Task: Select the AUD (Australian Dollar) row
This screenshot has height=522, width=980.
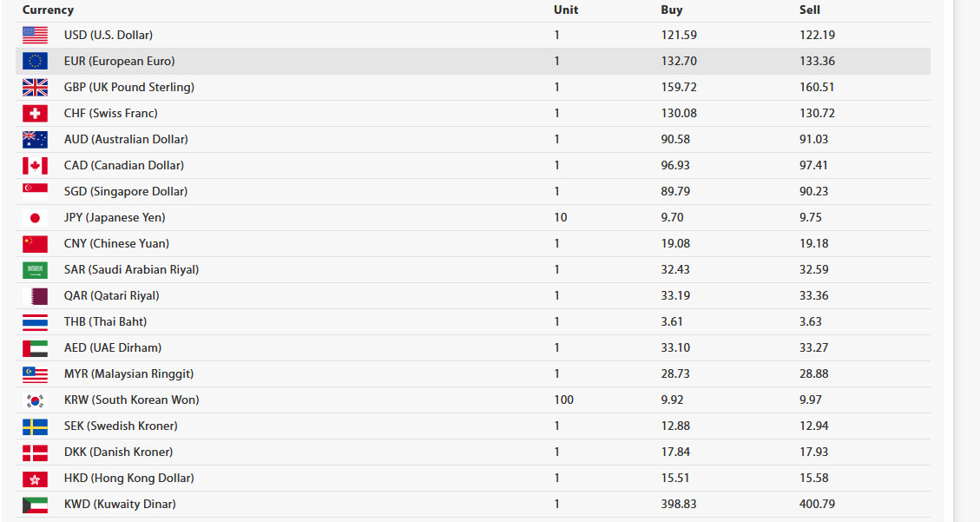Action: click(x=473, y=140)
